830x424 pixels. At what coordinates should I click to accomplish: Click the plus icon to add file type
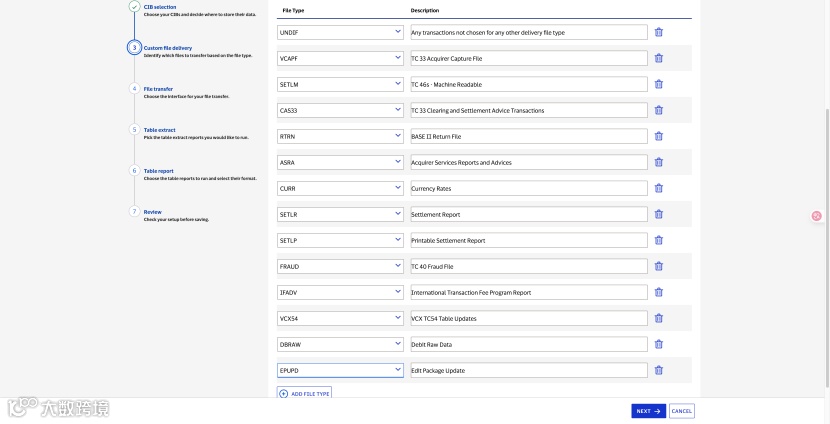point(283,394)
